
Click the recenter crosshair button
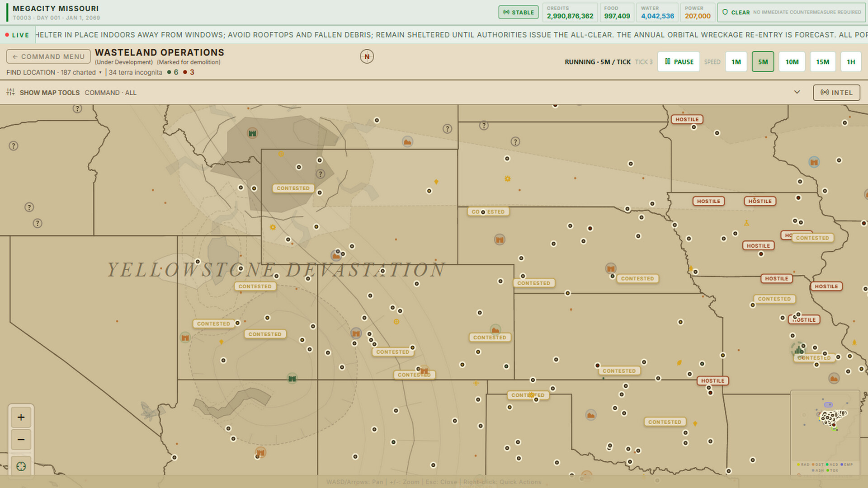click(21, 466)
